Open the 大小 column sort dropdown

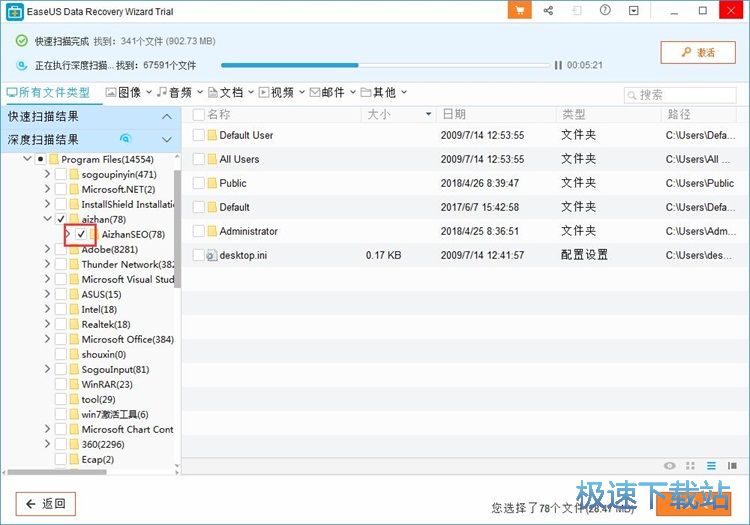pos(429,114)
